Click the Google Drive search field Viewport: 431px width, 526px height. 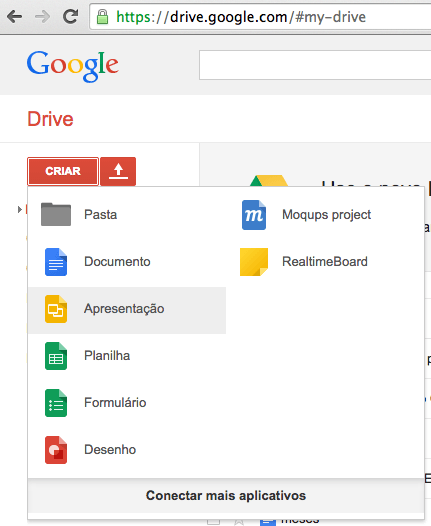pos(315,65)
